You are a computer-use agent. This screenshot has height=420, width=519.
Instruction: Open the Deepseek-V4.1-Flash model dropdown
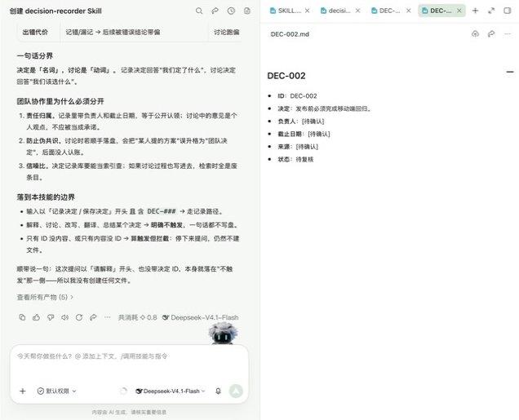coord(171,391)
